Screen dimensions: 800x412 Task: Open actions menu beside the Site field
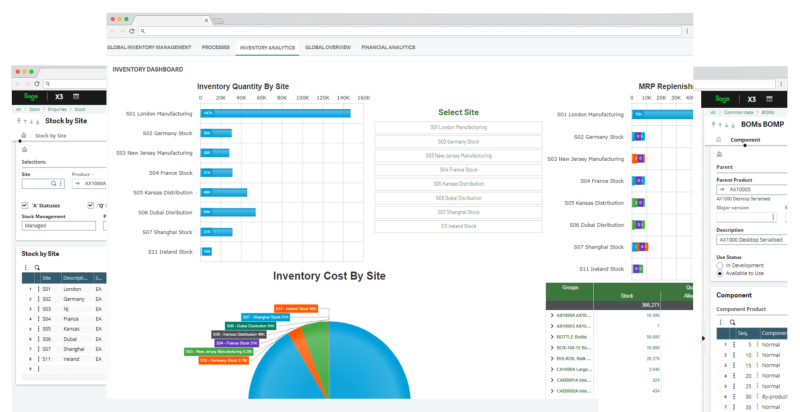(x=61, y=184)
